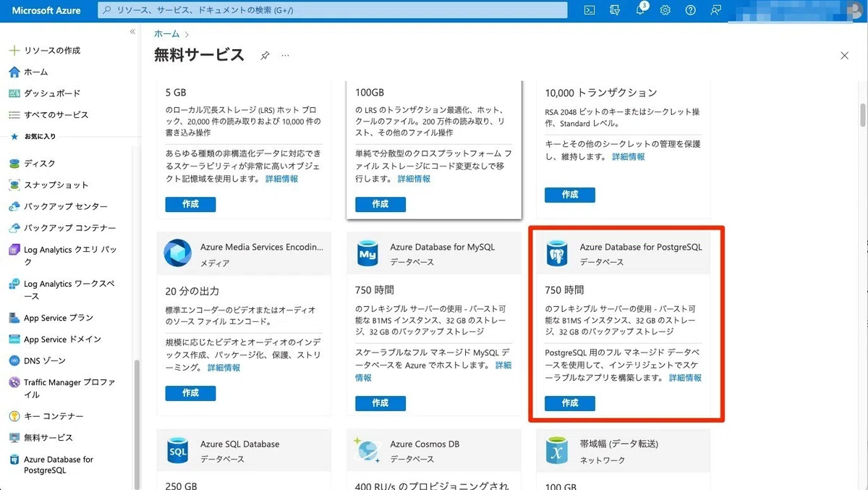Select DNS ゾーン in favorites list
Screen dimensions: 868x490
click(44, 360)
